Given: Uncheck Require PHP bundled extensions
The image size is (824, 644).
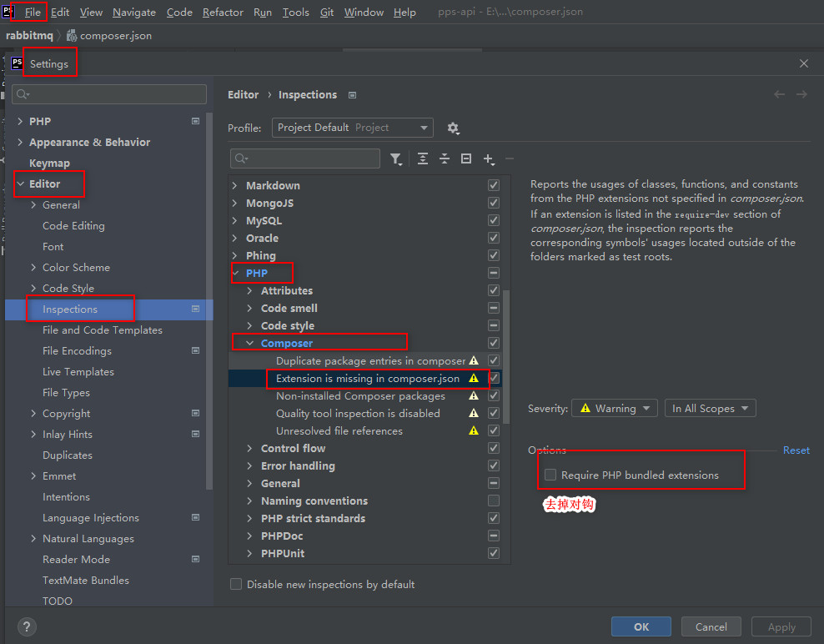Looking at the screenshot, I should click(550, 472).
